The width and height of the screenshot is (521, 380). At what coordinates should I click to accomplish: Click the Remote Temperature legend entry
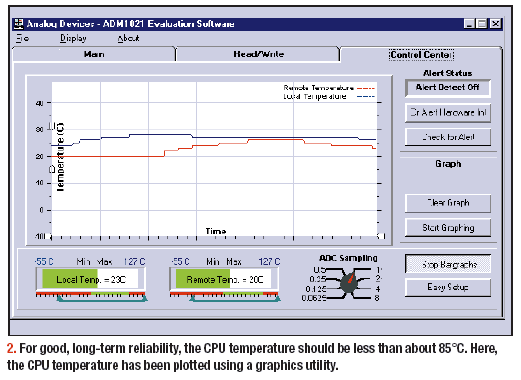pos(329,88)
